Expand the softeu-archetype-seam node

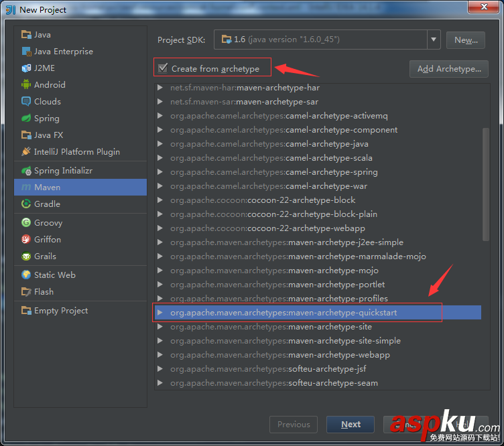pos(160,383)
